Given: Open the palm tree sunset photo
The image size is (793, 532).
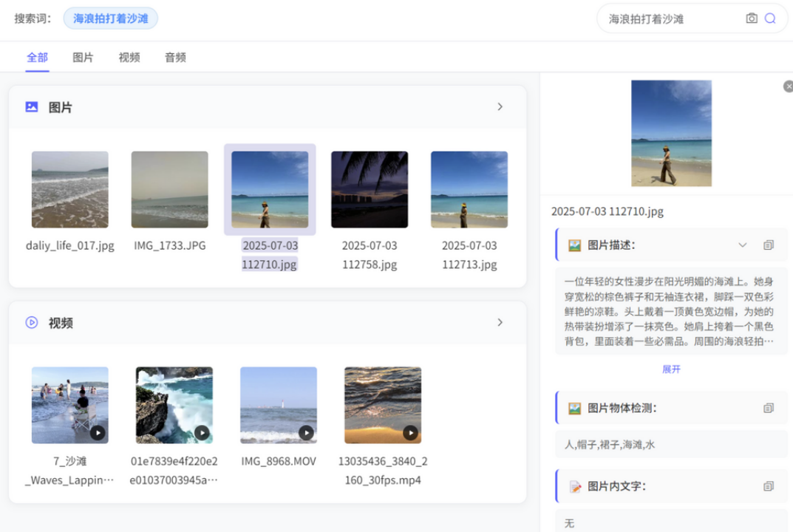Looking at the screenshot, I should point(370,190).
